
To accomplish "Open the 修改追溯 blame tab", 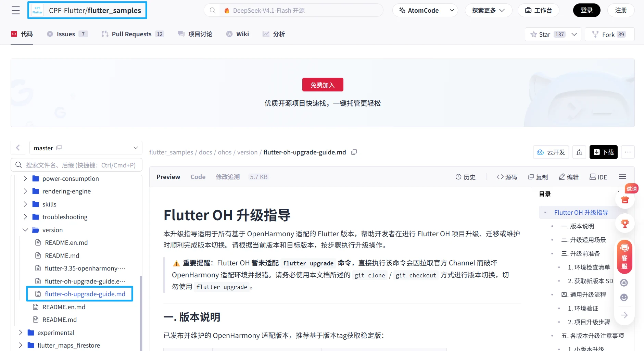I will (228, 177).
